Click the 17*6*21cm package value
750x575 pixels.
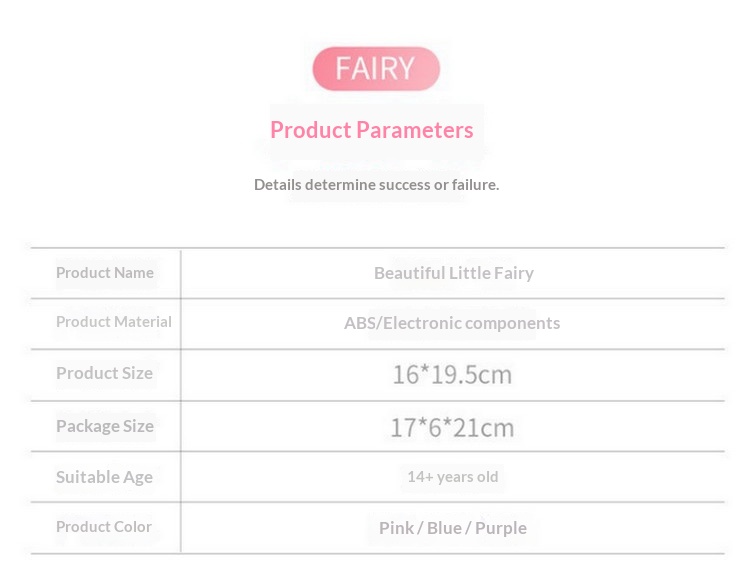click(x=452, y=428)
